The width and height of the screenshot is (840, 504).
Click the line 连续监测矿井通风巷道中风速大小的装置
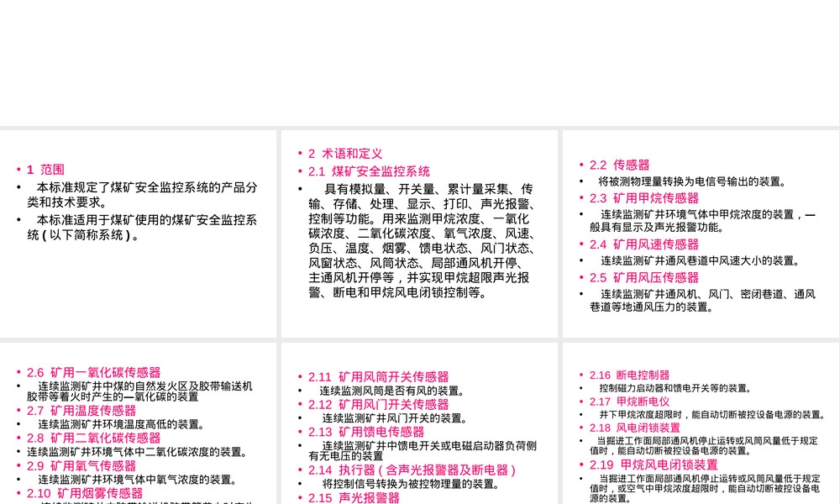pyautogui.click(x=701, y=261)
